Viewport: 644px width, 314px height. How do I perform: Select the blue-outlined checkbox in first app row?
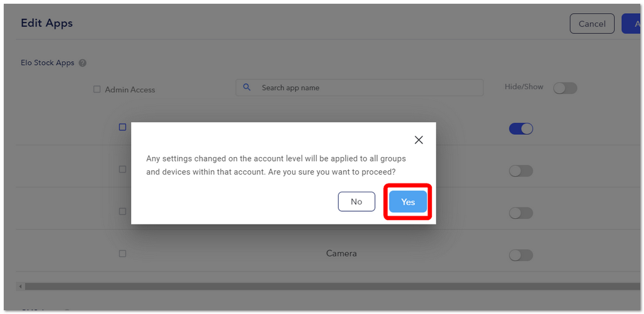122,127
